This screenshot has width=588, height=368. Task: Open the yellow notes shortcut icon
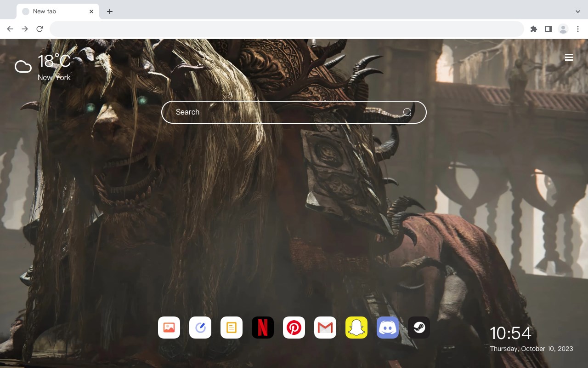[x=232, y=328]
